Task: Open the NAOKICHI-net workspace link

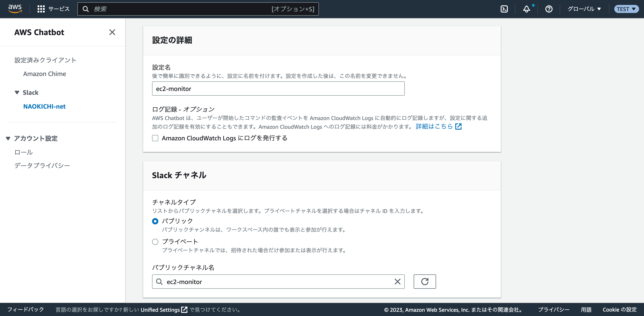Action: coord(44,106)
